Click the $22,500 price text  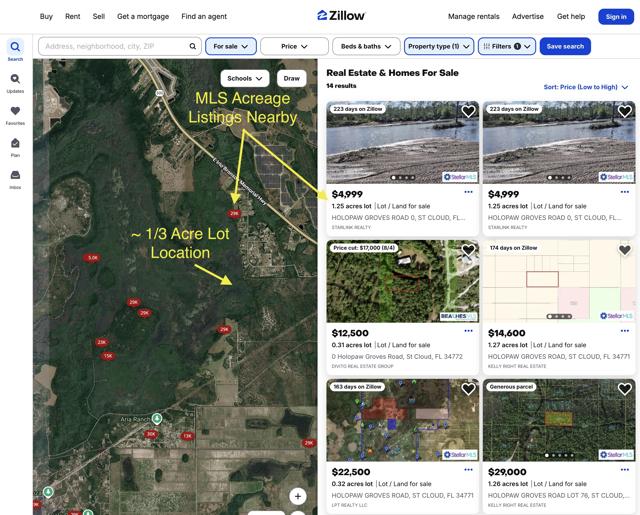[x=351, y=472]
